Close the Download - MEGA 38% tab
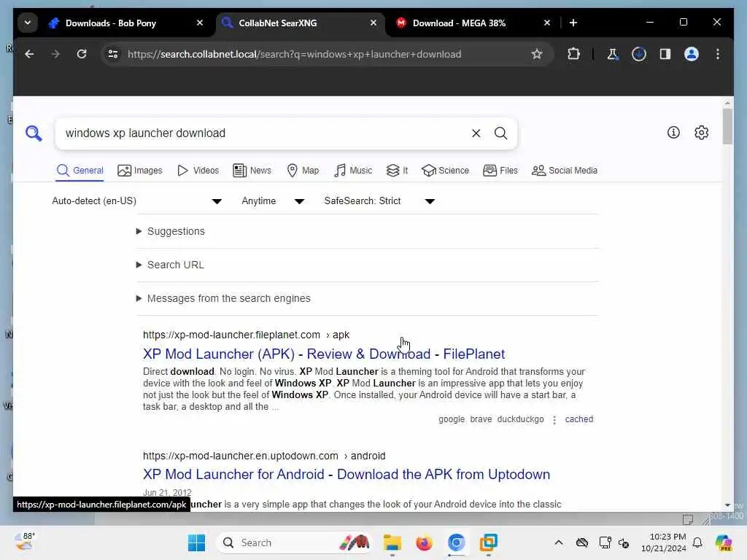Viewport: 747px width, 560px height. point(547,23)
